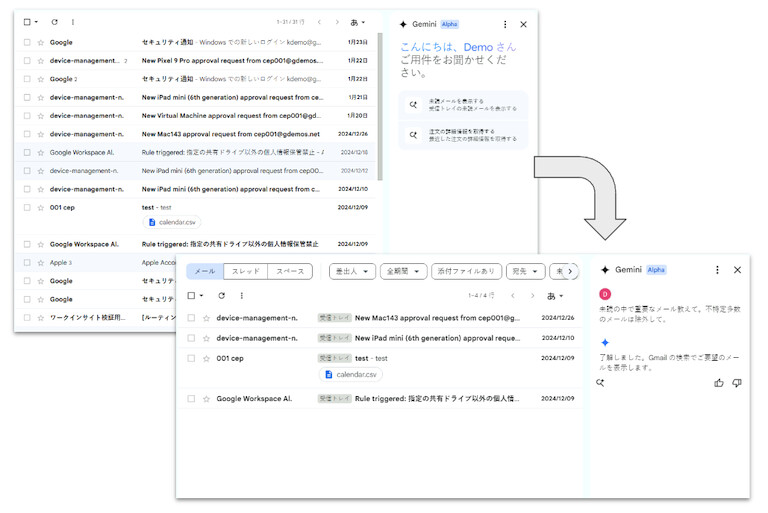This screenshot has width=768, height=513.
Task: Open 宛先 recipient filter dropdown
Action: point(525,271)
